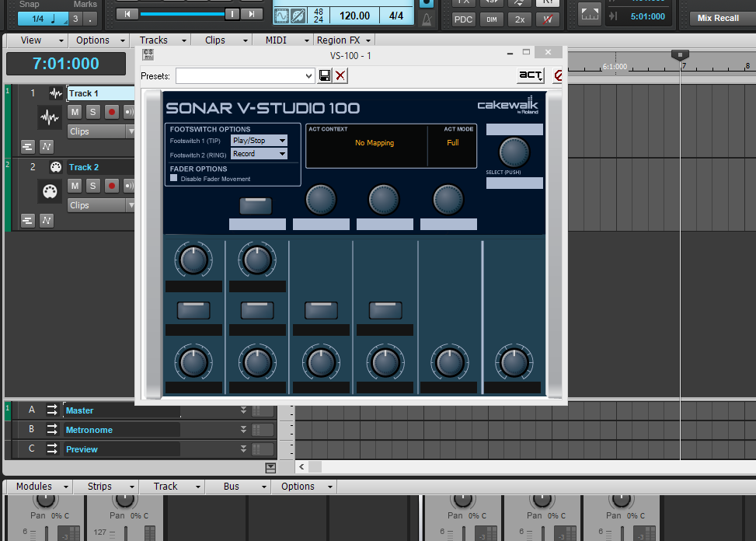The width and height of the screenshot is (756, 541).
Task: Open Track 1 Clips edit filter dropdown
Action: tap(101, 131)
